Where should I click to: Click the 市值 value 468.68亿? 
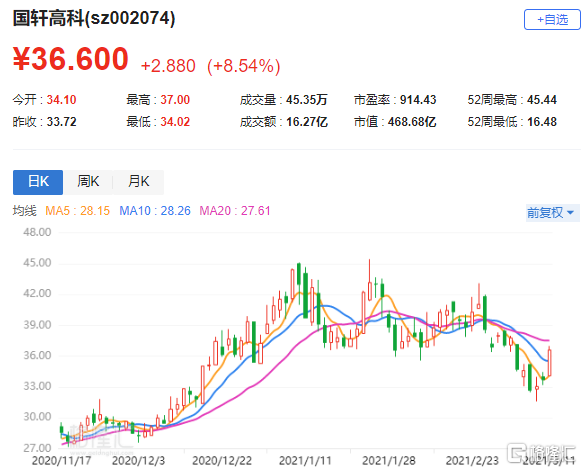pyautogui.click(x=412, y=121)
